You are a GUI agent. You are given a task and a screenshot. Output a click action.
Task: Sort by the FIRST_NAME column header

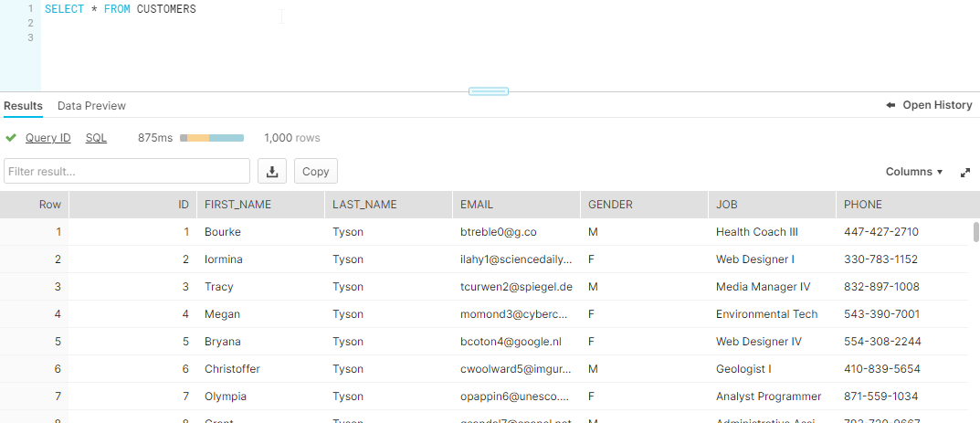[237, 205]
